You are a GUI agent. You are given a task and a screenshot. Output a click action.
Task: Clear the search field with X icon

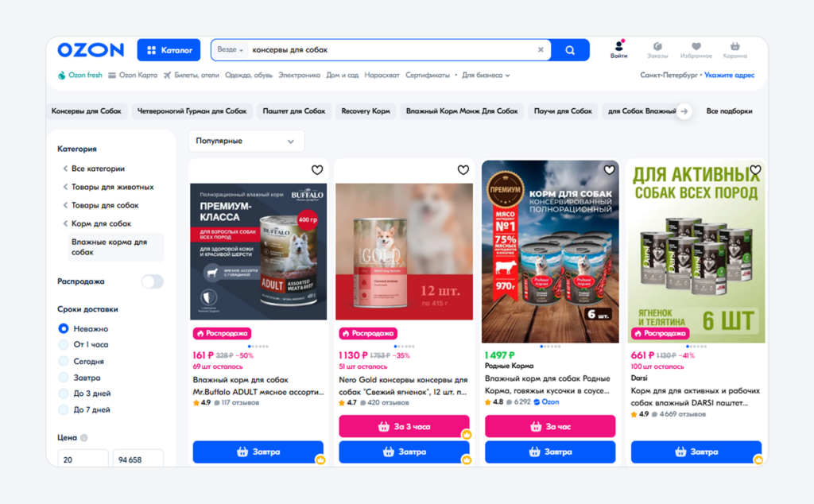(541, 50)
